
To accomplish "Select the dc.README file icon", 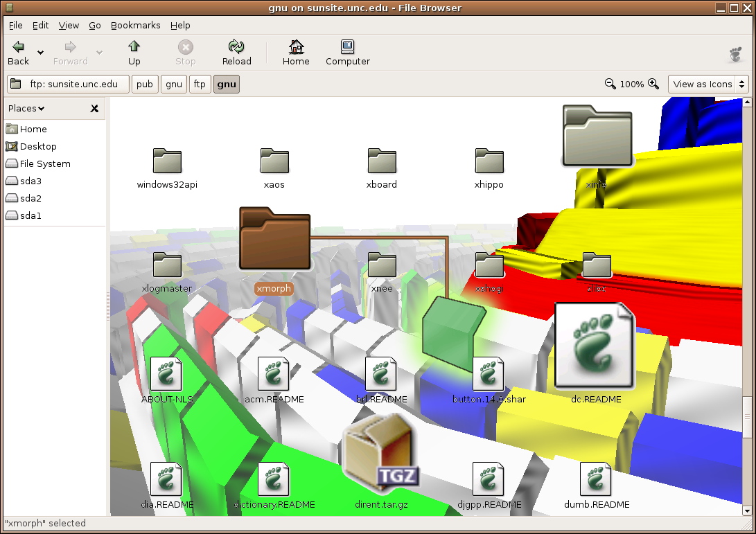I will [595, 345].
